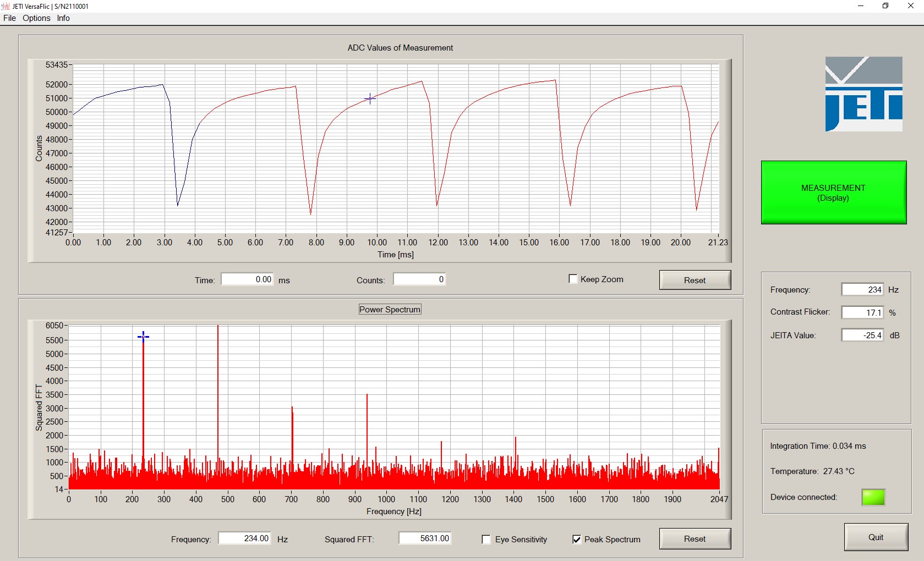924x561 pixels.
Task: Click the Counts value field
Action: coord(419,279)
